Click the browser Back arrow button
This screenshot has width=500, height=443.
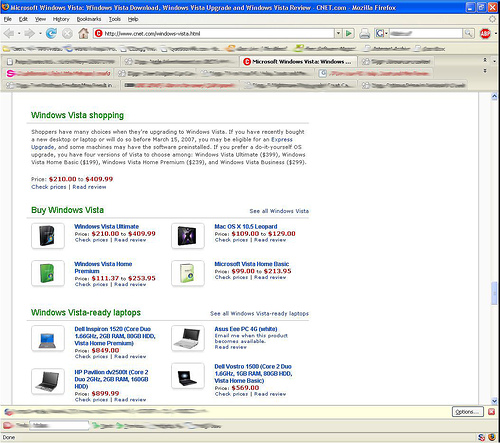click(x=9, y=33)
